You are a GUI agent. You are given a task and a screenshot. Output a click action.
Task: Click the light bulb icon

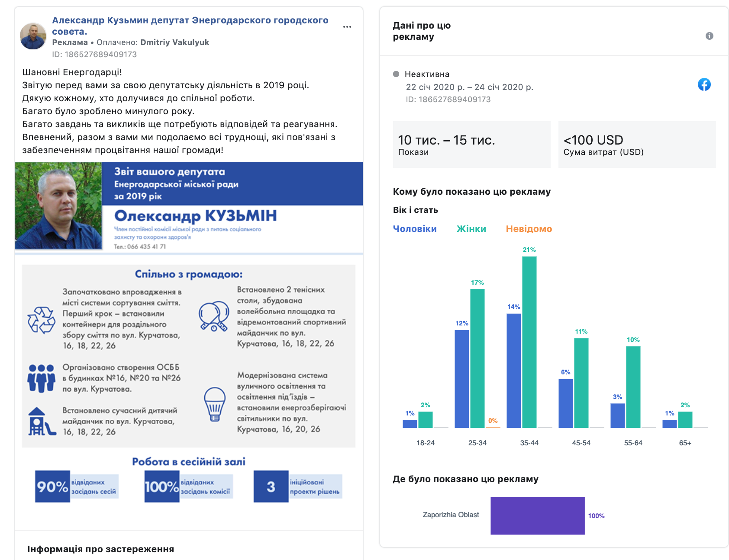[x=215, y=404]
